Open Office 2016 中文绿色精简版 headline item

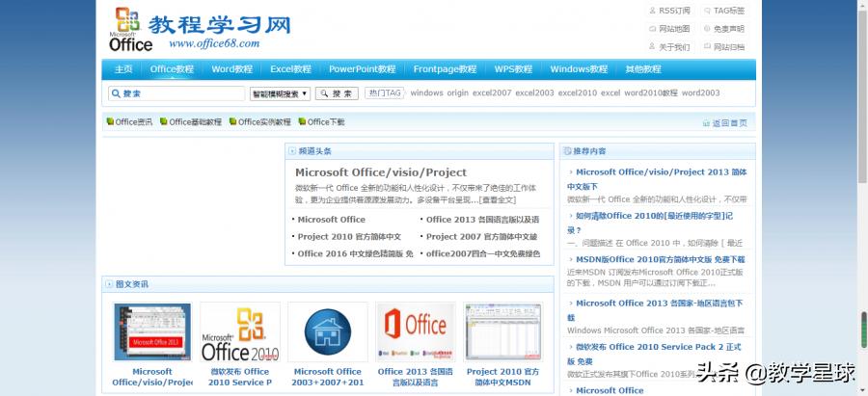coord(355,253)
